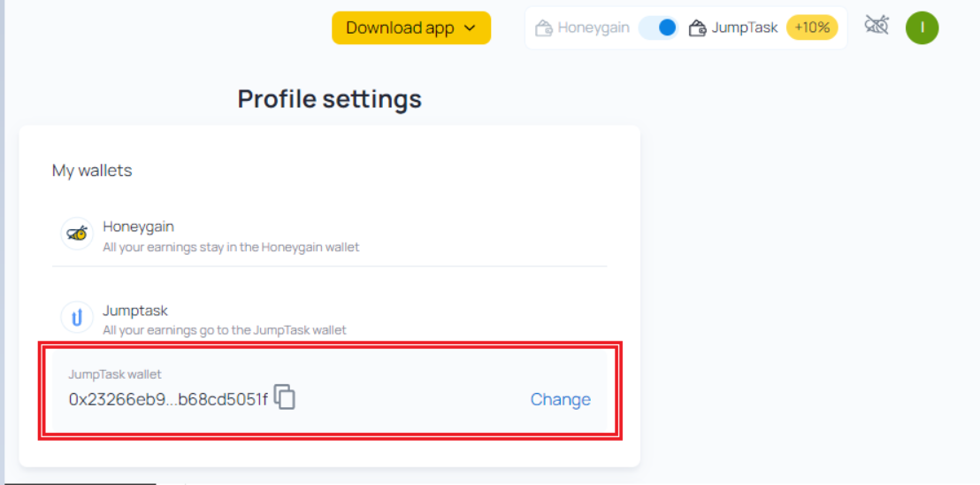Screen dimensions: 980x485
Task: Click the Honeygain bee logo icon
Action: tap(77, 234)
